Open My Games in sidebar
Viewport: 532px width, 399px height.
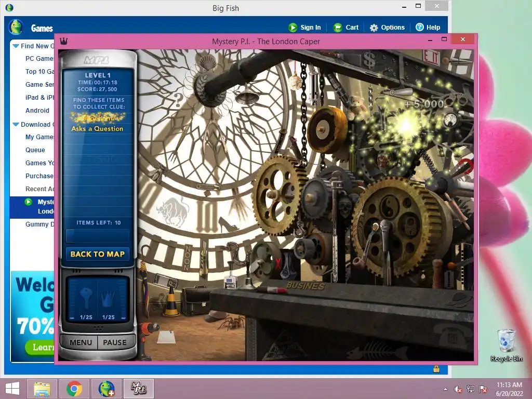click(x=39, y=137)
